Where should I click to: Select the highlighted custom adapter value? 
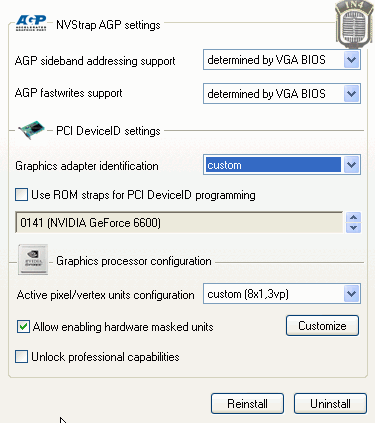pyautogui.click(x=273, y=165)
